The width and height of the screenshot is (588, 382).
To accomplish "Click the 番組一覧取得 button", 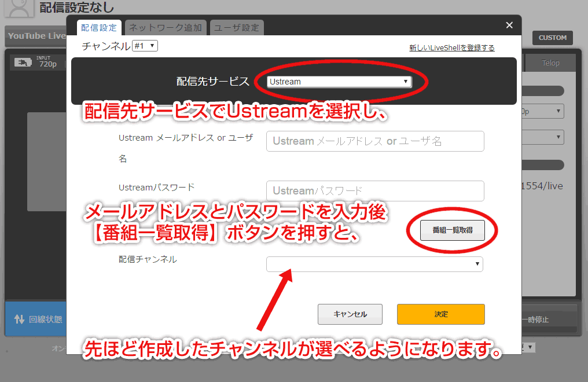I will 452,230.
